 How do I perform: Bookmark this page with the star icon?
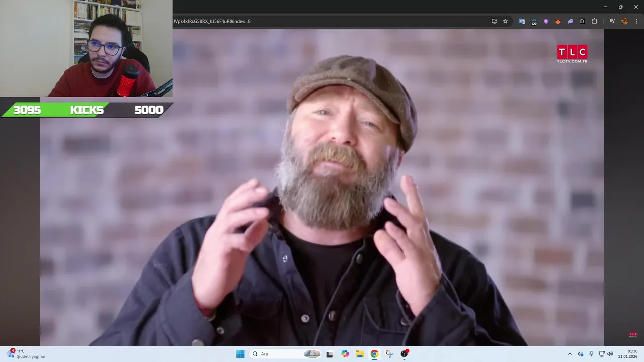pyautogui.click(x=505, y=21)
